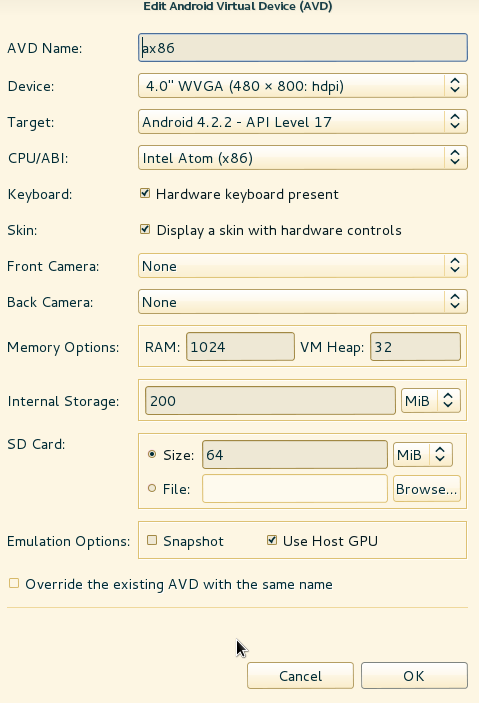Select the SD Card Size radio button
The height and width of the screenshot is (703, 479).
tap(152, 454)
